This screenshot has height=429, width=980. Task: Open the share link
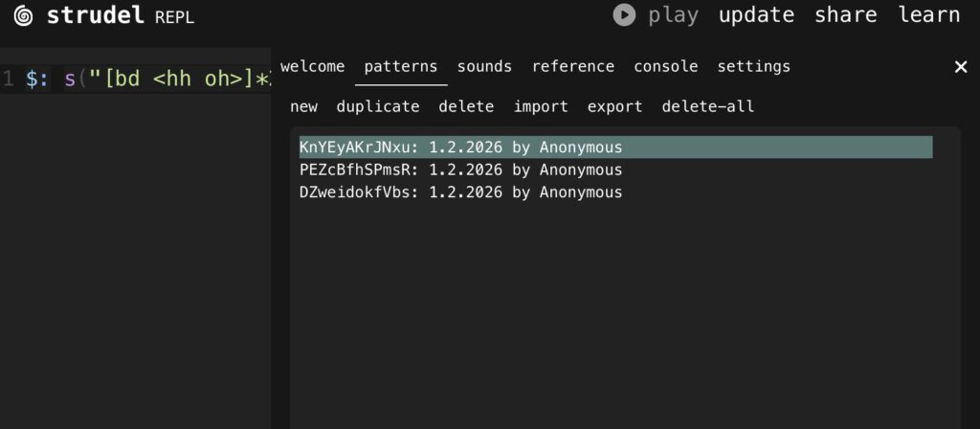pyautogui.click(x=845, y=15)
